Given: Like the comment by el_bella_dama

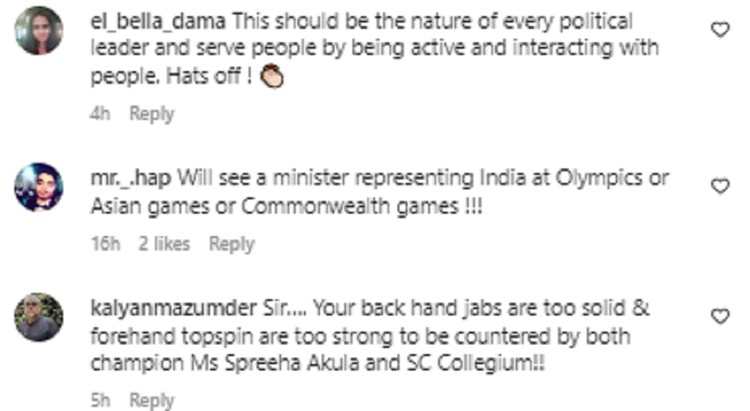Looking at the screenshot, I should coord(720,30).
